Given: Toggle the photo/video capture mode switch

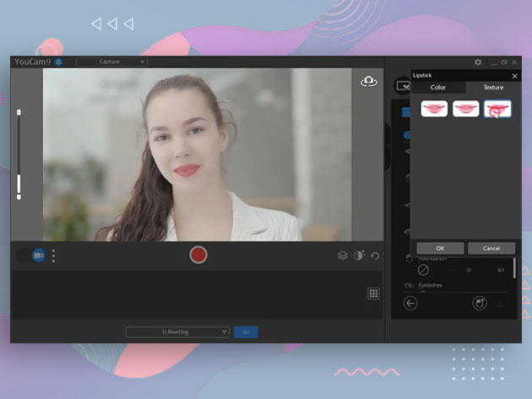Looking at the screenshot, I should click(x=34, y=255).
